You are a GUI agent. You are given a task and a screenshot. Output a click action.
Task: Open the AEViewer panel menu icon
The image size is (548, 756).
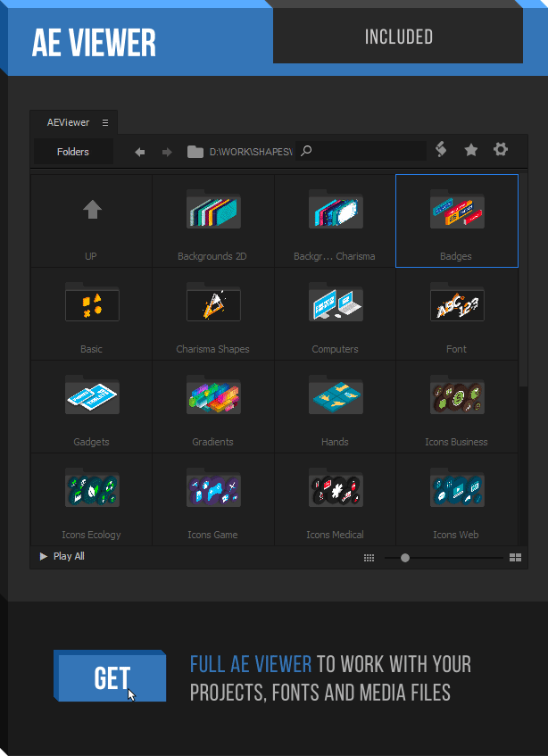pyautogui.click(x=105, y=122)
